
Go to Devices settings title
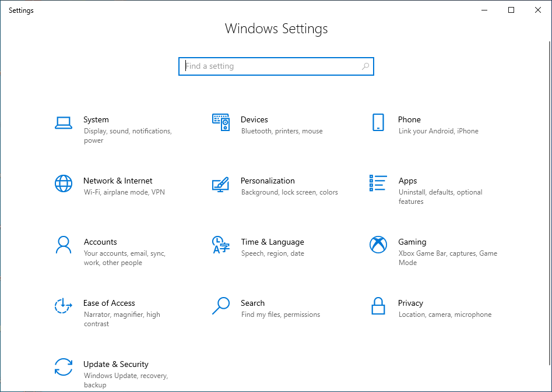(x=254, y=119)
